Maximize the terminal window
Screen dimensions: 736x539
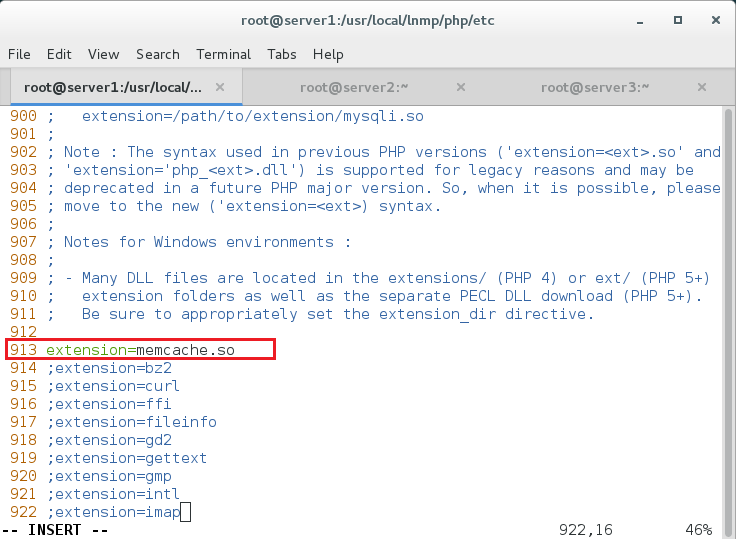click(677, 20)
